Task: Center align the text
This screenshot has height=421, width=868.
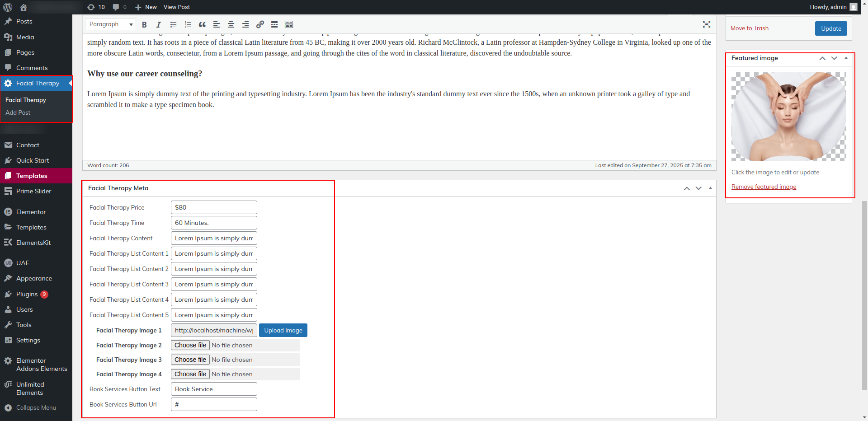Action: (231, 25)
